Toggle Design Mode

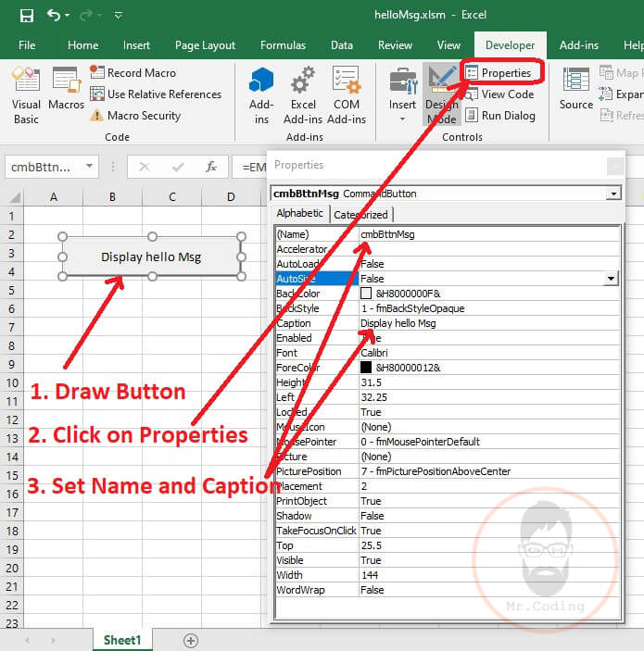442,94
